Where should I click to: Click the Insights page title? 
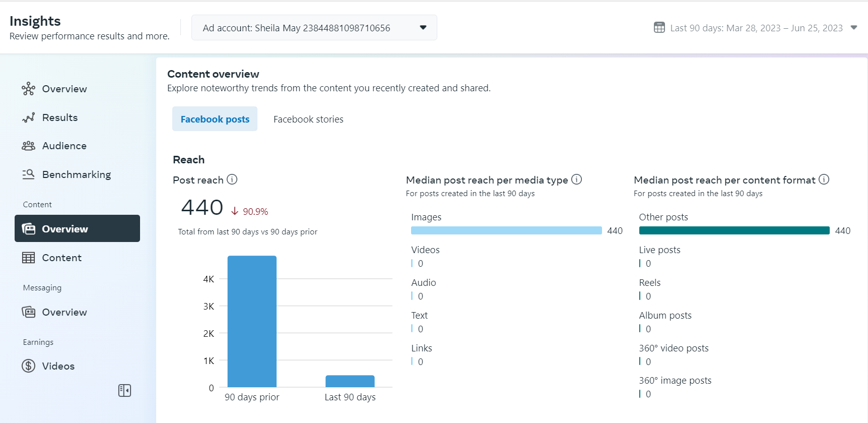point(35,21)
